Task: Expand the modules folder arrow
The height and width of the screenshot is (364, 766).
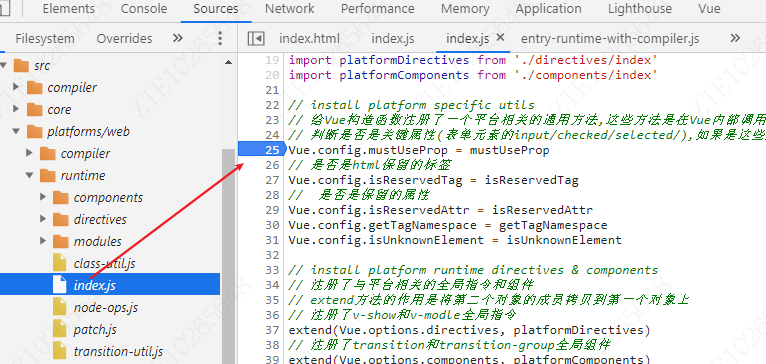Action: (43, 241)
